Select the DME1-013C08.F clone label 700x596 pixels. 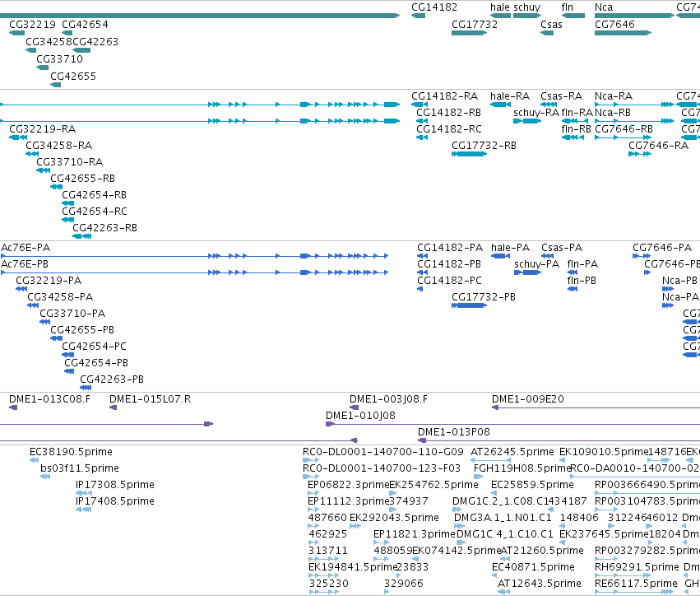(49, 399)
